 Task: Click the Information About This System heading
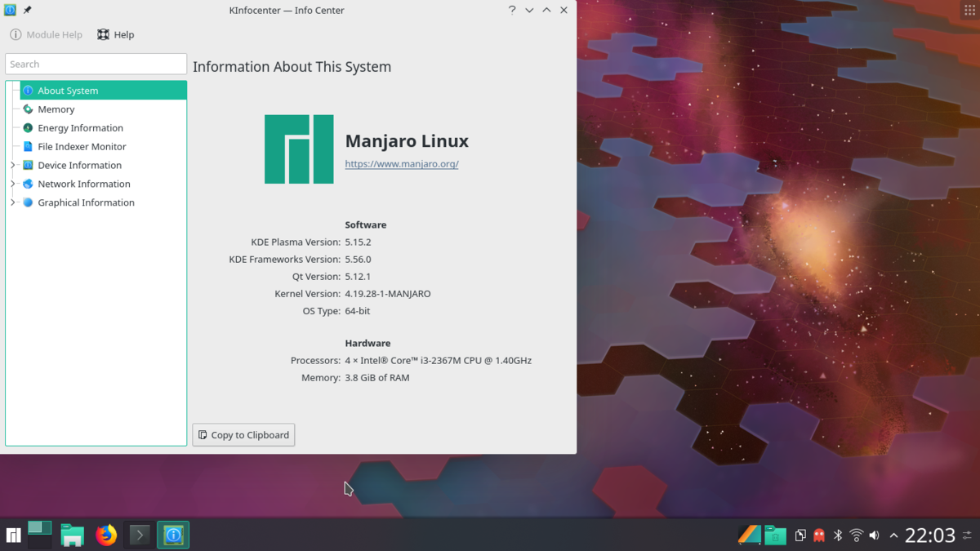pos(292,67)
